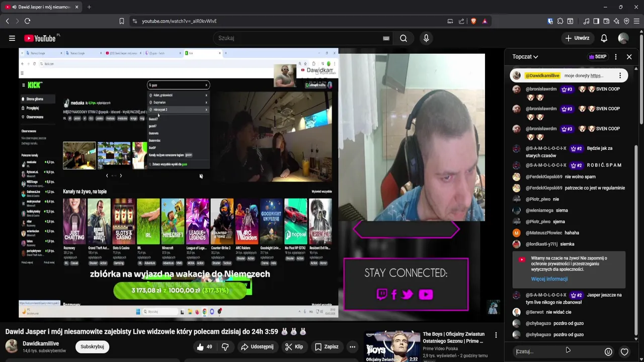Like the video with 49 likes

point(204,347)
